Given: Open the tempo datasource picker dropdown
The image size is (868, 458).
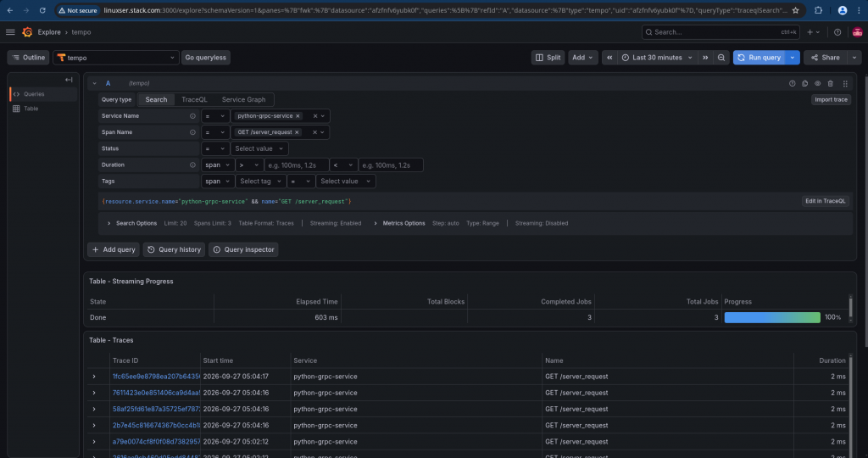Looking at the screenshot, I should pos(115,58).
